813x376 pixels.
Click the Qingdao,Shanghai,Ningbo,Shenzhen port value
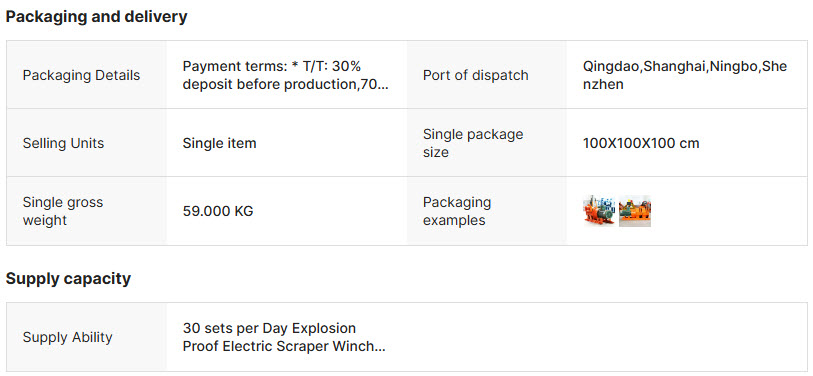685,75
